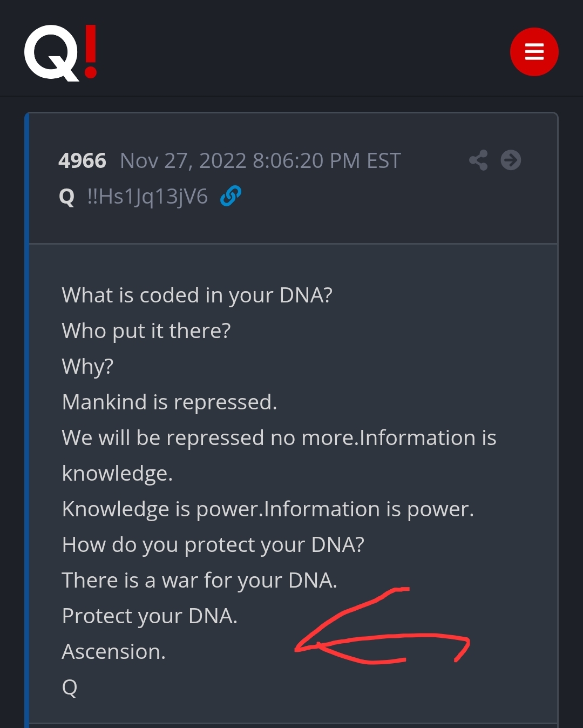The width and height of the screenshot is (583, 728).
Task: Click "How do you protect your DNA?"
Action: pos(213,544)
